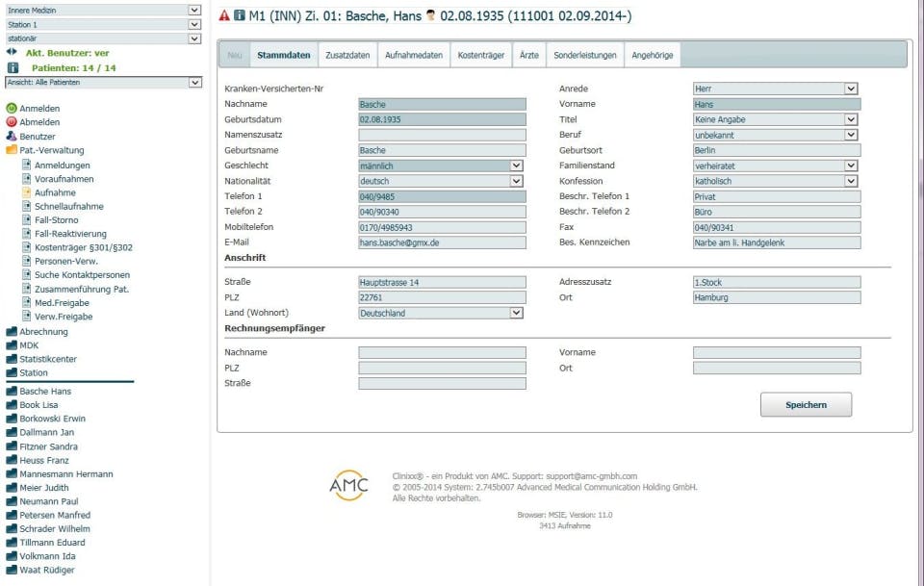Click the Pat.-Verwaltung open folder icon
This screenshot has width=924, height=586.
pos(12,149)
